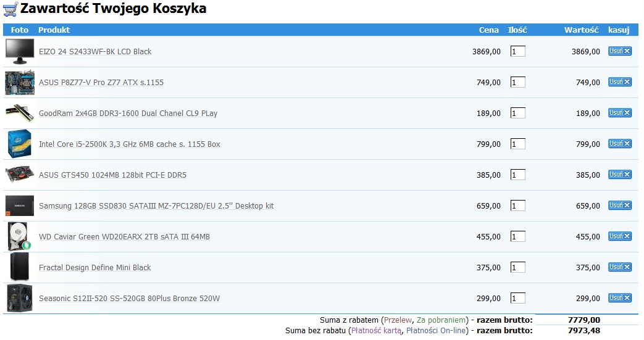Focus quantity field for EIZO monitor
The width and height of the screenshot is (644, 340).
[x=517, y=51]
